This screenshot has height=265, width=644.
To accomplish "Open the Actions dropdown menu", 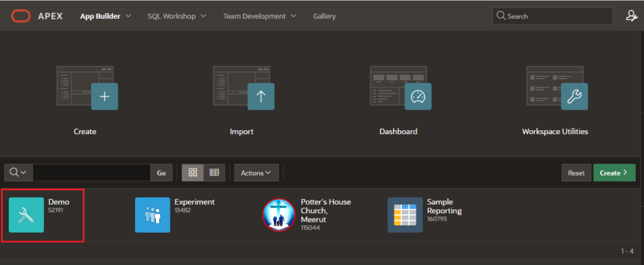I will point(256,172).
